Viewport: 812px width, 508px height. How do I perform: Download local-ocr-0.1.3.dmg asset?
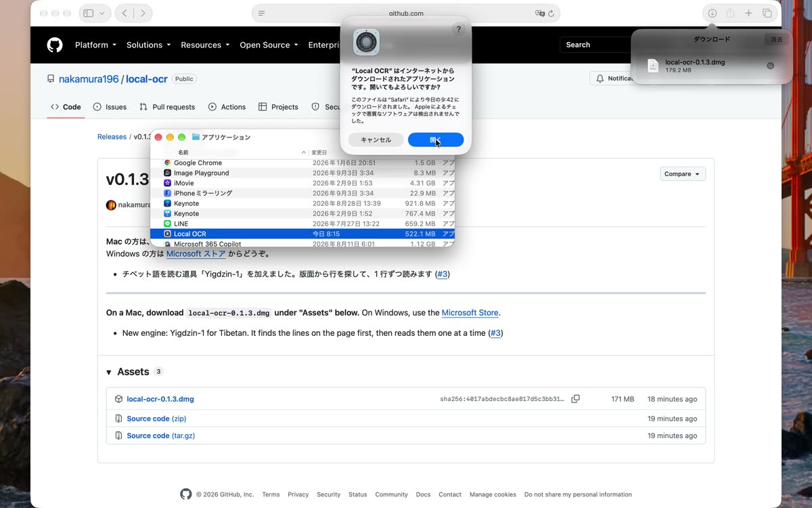click(160, 399)
